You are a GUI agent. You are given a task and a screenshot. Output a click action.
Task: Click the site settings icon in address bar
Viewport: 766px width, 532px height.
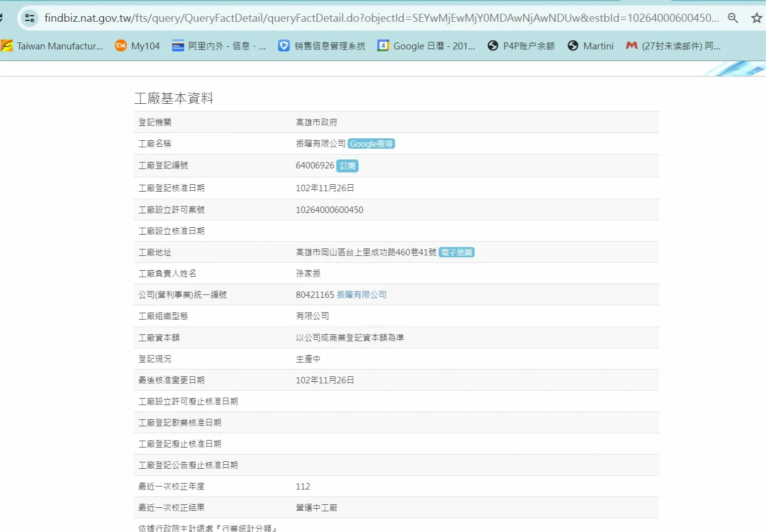(x=30, y=18)
